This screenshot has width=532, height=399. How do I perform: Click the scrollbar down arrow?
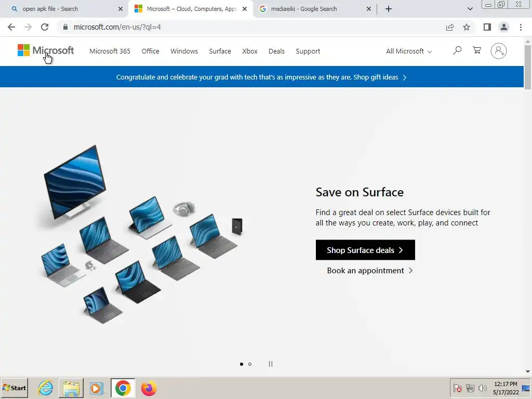[528, 371]
